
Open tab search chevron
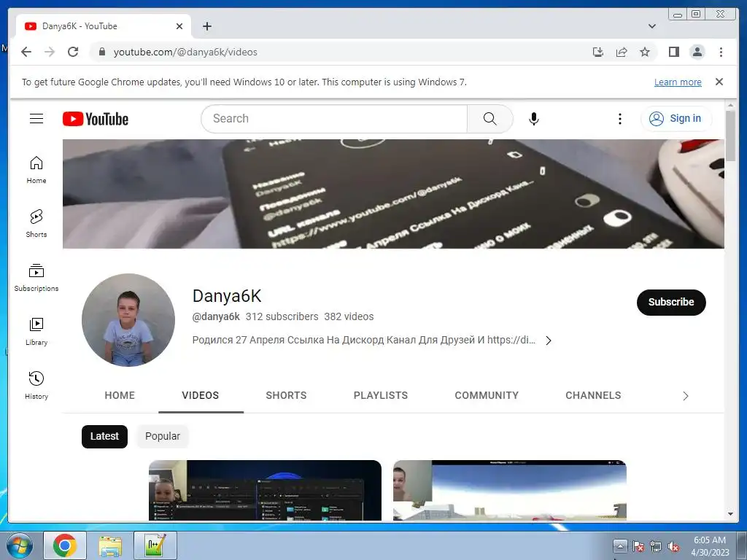[x=651, y=26]
